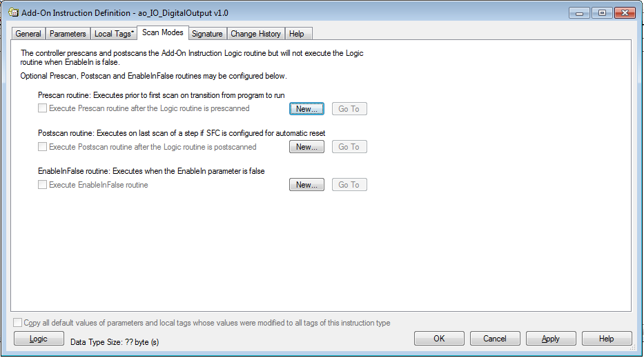Open the Logic routine button
644x358 pixels.
[x=39, y=339]
